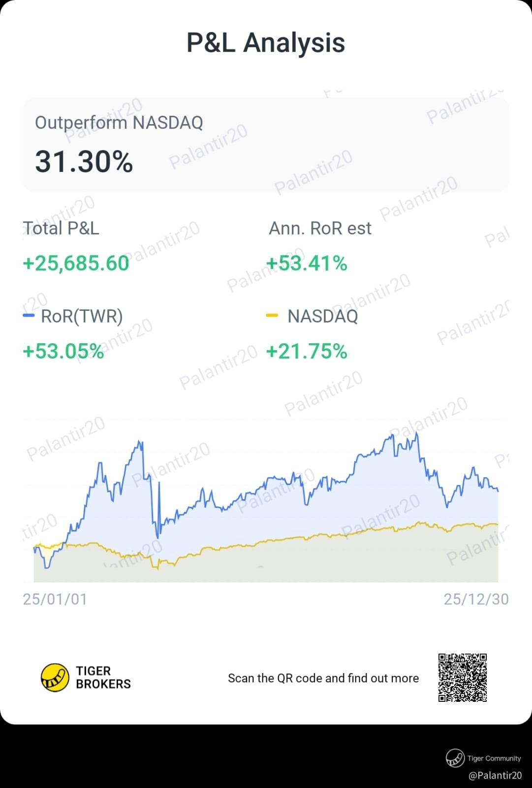Tap the Tiger Community logo icon
This screenshot has width=532, height=788.
455,758
